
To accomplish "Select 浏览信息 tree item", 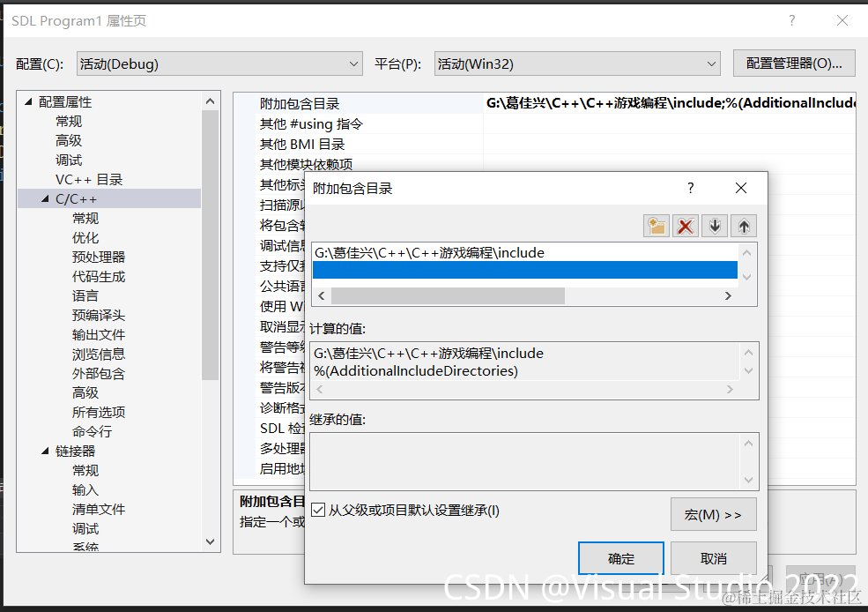I will pos(99,354).
